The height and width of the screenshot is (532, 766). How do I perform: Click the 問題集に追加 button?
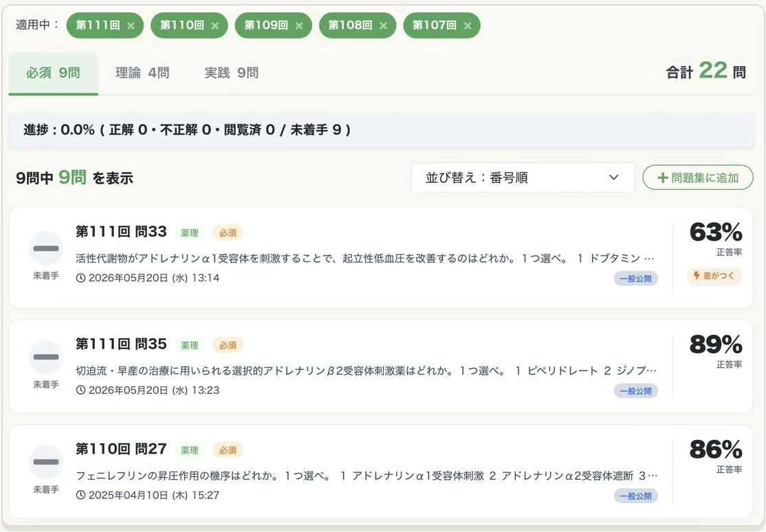[x=698, y=178]
